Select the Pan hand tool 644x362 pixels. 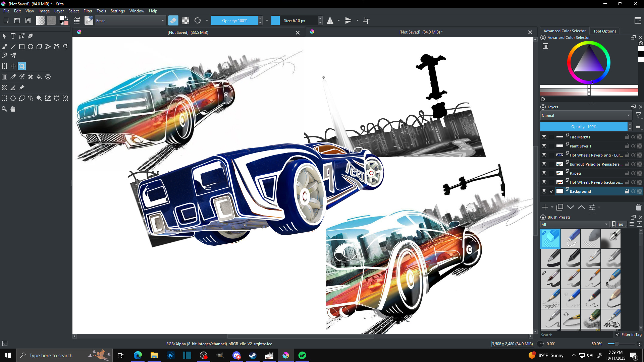[x=13, y=109]
